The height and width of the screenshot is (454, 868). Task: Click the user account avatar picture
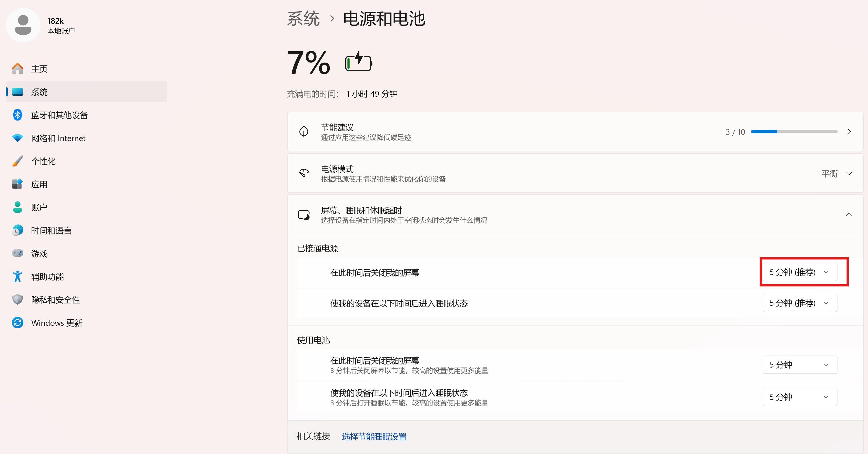[23, 25]
